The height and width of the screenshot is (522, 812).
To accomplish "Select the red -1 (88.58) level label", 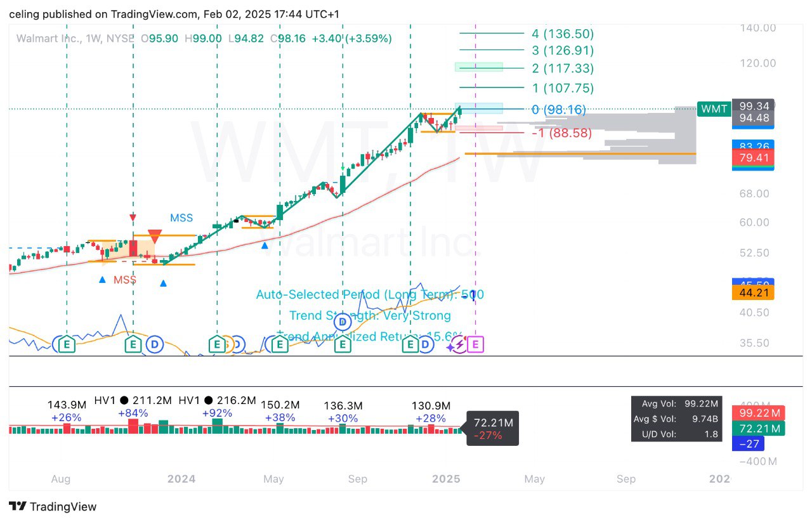I will pos(561,133).
